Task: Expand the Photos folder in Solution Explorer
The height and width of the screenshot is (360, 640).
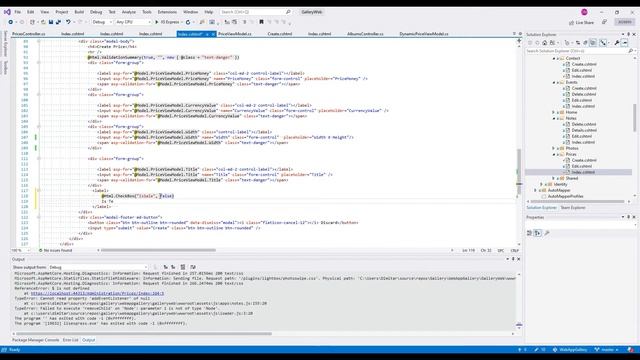Action: click(x=554, y=148)
